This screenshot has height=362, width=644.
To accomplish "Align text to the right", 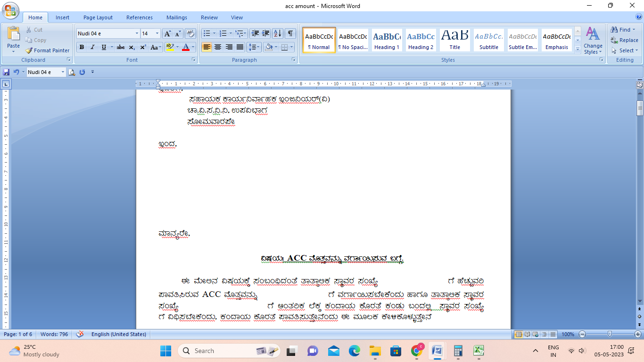I will click(229, 47).
